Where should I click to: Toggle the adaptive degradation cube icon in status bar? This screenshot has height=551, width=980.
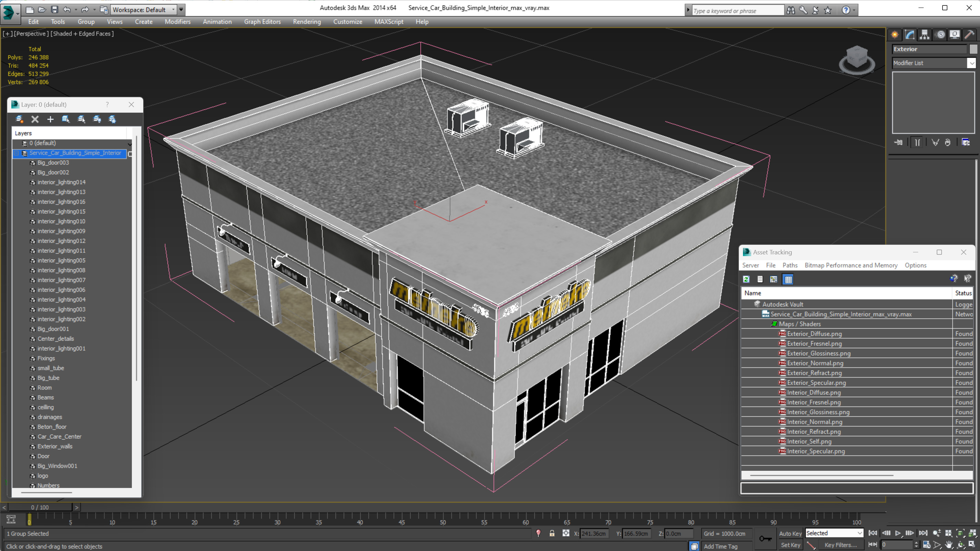point(694,546)
